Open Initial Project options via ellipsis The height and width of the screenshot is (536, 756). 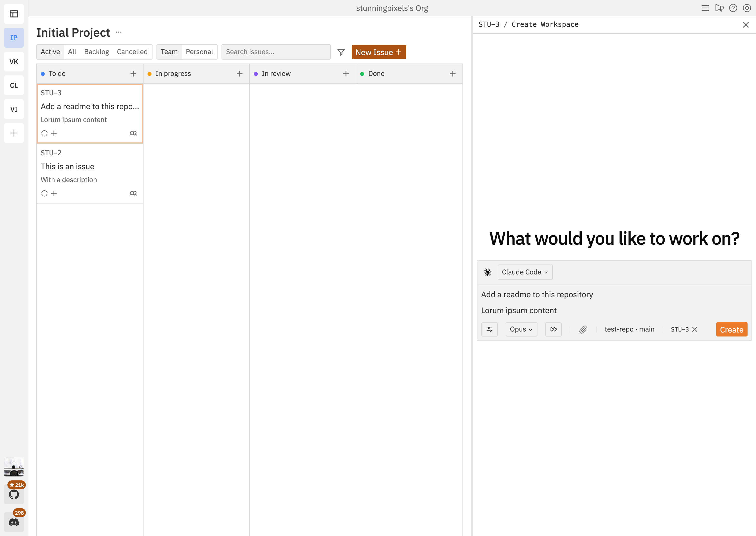pos(118,32)
